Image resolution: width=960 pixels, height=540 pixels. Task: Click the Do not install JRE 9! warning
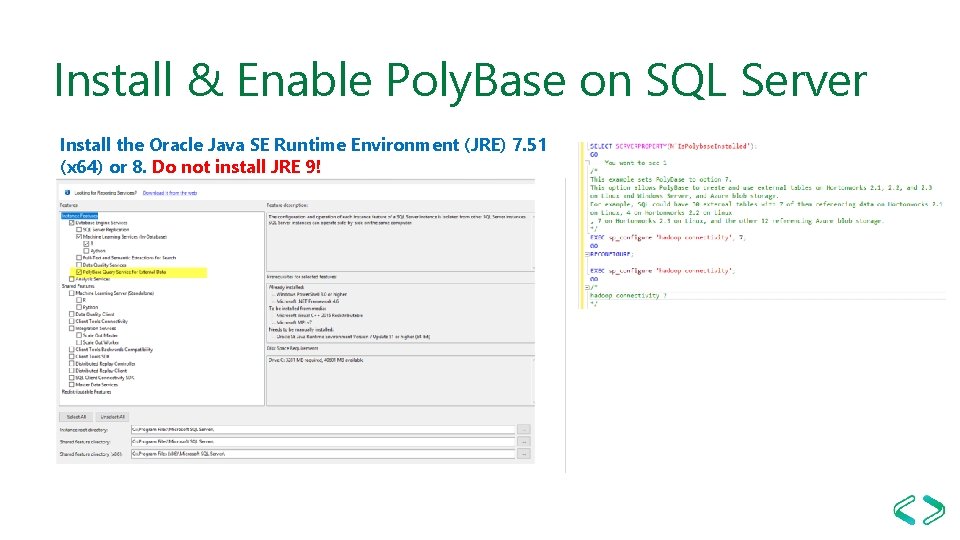(236, 167)
